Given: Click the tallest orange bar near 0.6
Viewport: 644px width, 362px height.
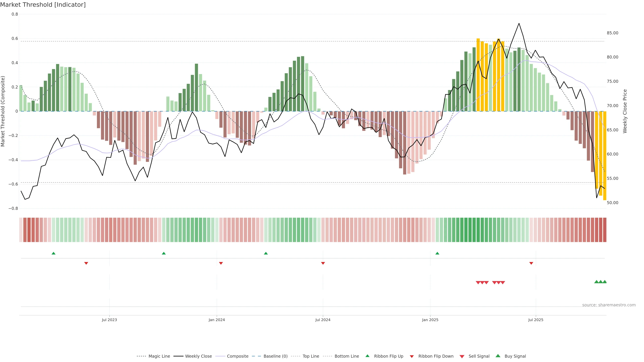Looking at the screenshot, I should 478,75.
